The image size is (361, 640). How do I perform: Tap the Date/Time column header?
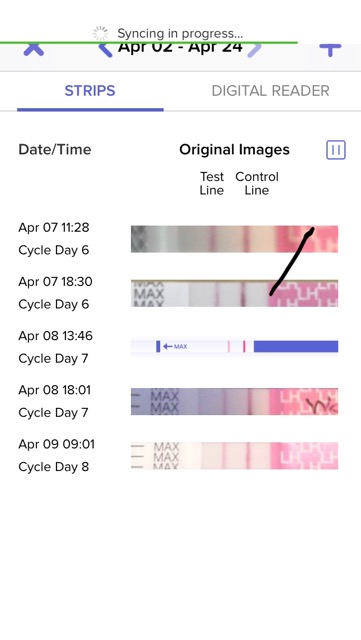[55, 150]
